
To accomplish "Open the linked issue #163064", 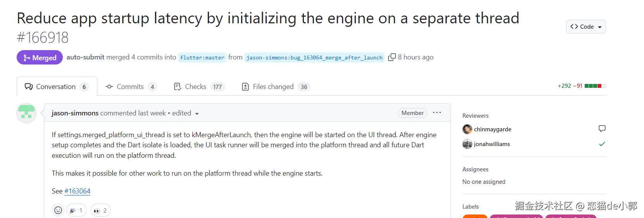I will click(77, 191).
